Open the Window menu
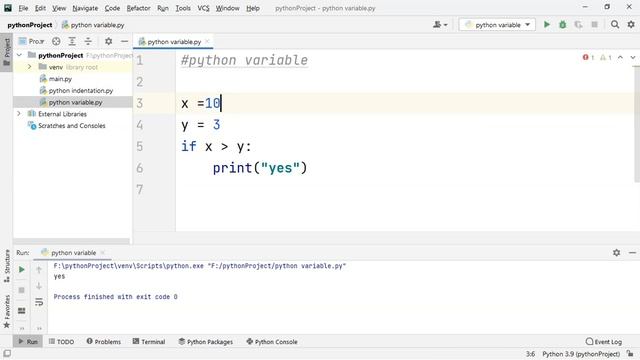 point(227,8)
